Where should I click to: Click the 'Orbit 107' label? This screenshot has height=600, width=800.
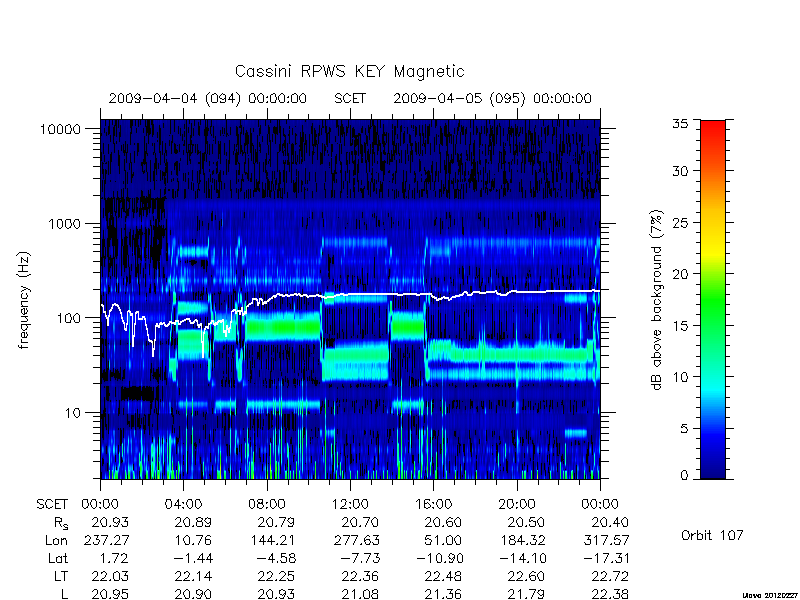[x=712, y=536]
